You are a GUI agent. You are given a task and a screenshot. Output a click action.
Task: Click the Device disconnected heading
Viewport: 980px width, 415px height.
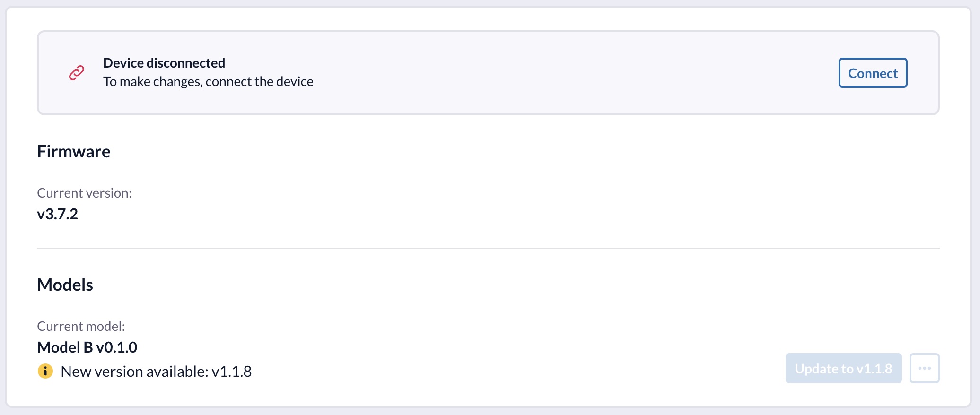point(164,63)
